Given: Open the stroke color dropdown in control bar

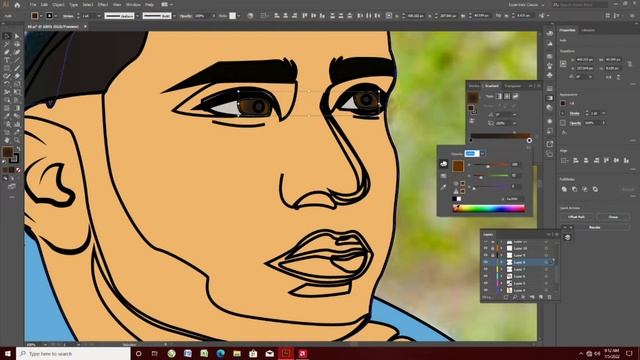Looking at the screenshot, I should [56, 16].
